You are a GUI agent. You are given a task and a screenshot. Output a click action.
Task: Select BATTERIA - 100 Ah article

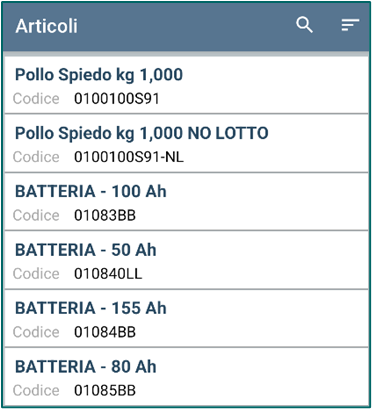tap(186, 202)
